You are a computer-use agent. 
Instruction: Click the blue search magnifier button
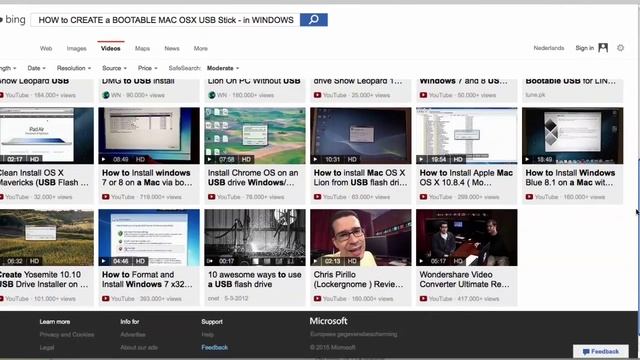[313, 20]
